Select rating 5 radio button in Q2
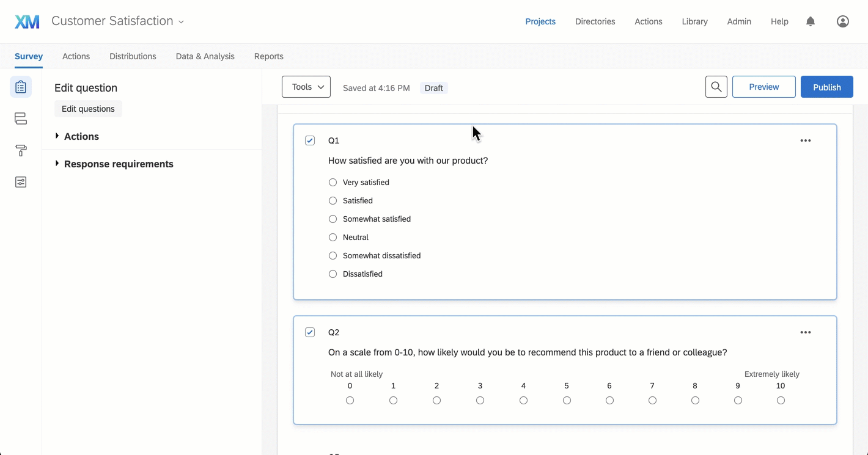This screenshot has width=868, height=455. 567,401
